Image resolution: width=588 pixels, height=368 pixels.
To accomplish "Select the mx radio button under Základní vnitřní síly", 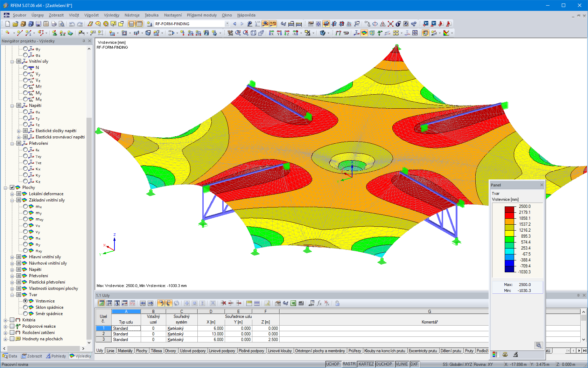I will pos(26,206).
